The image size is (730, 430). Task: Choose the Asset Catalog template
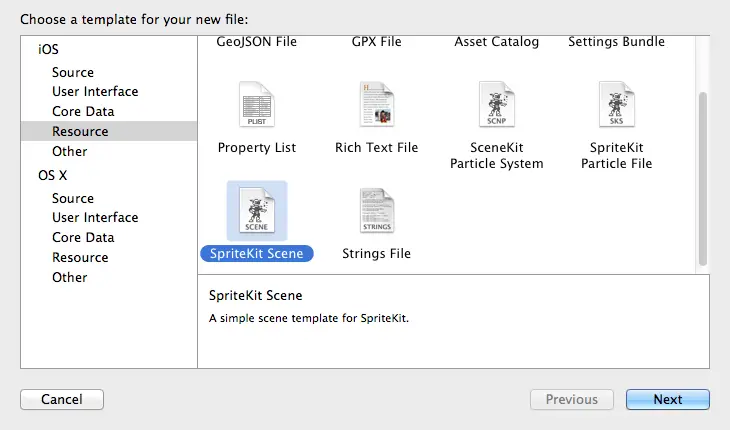[496, 42]
